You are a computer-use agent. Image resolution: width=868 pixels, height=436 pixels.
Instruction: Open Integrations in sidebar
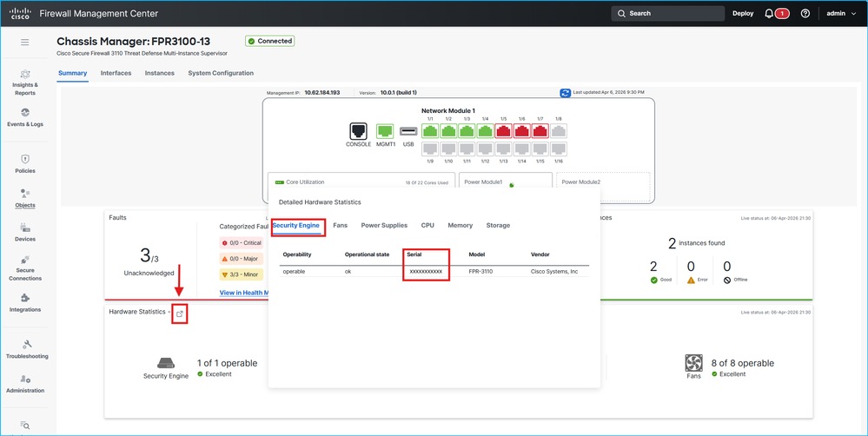click(x=25, y=303)
